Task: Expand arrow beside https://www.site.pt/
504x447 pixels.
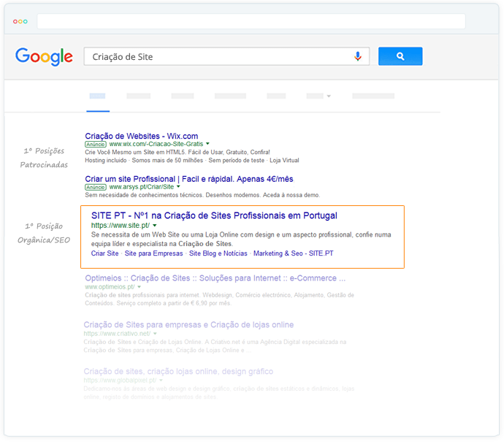Action: [155, 225]
